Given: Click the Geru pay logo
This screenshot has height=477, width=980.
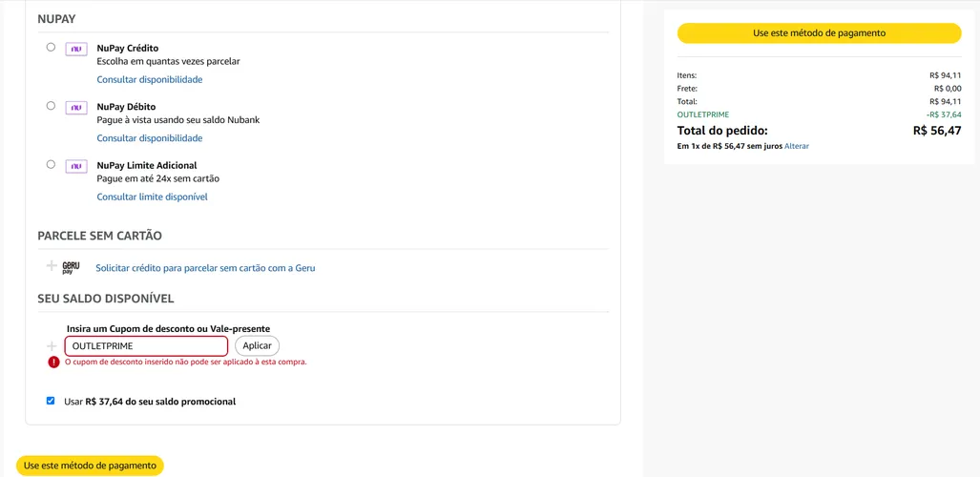Looking at the screenshot, I should coord(71,267).
